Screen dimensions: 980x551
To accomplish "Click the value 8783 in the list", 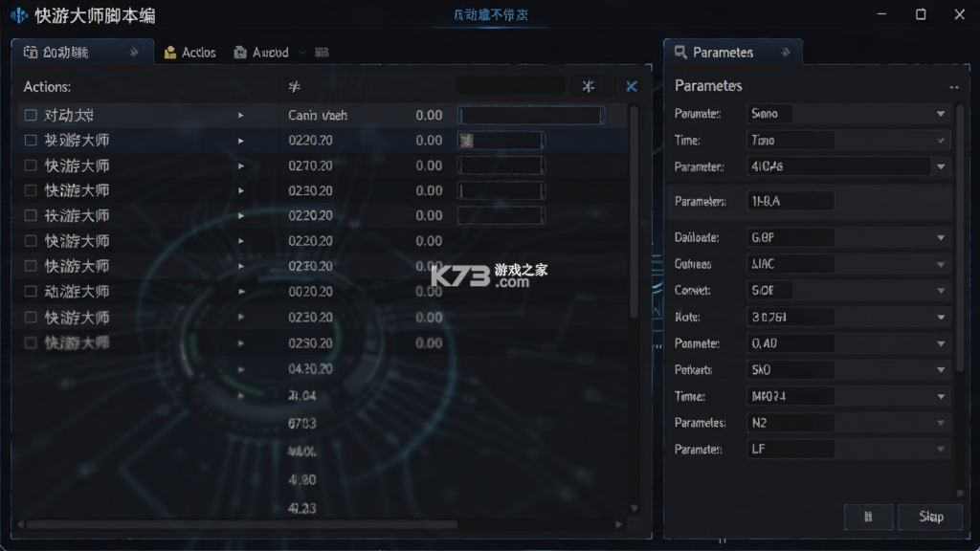I will (x=301, y=424).
